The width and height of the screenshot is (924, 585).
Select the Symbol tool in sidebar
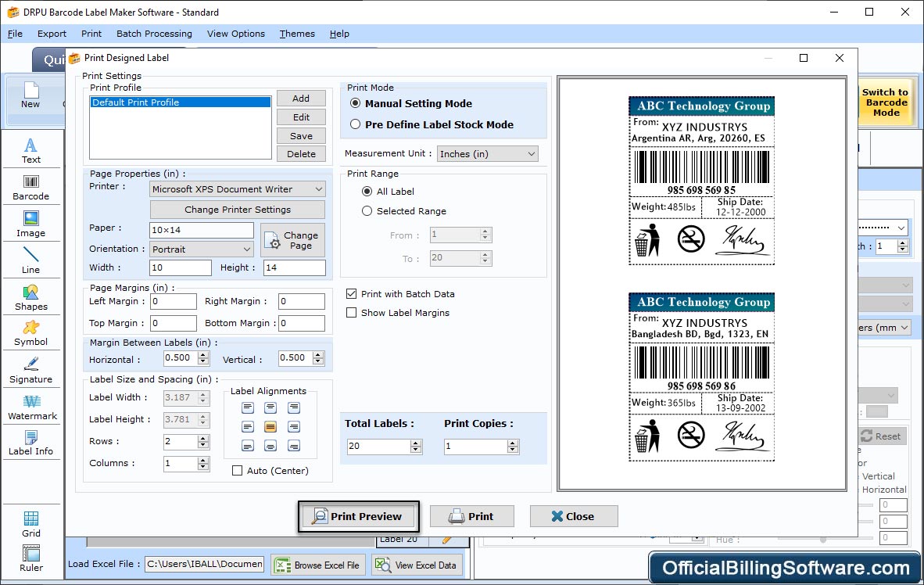tap(30, 333)
